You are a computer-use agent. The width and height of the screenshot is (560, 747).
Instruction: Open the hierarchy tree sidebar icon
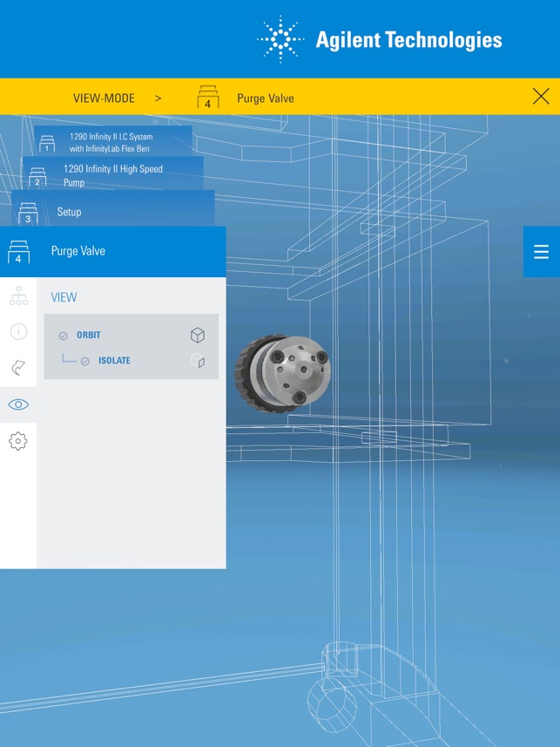(x=18, y=295)
